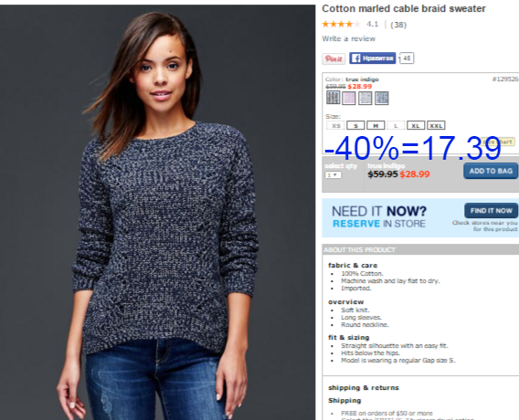Select size XS option
This screenshot has width=519, height=420.
pos(335,125)
